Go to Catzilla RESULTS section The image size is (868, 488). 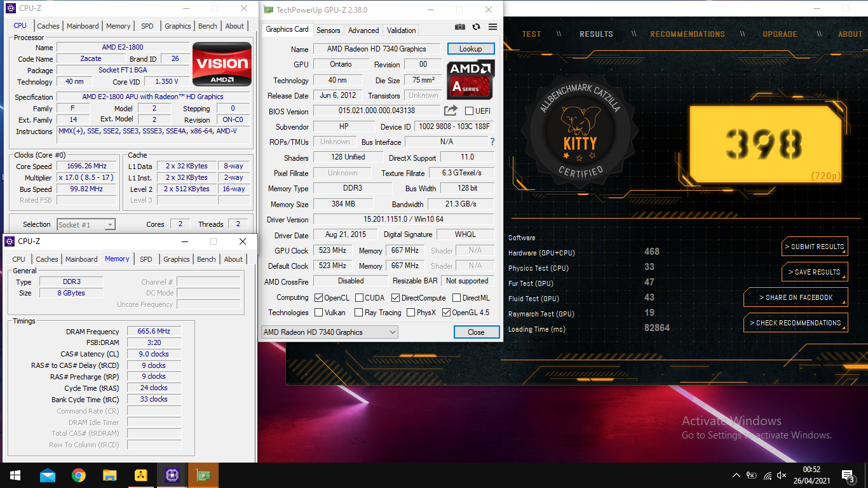596,34
